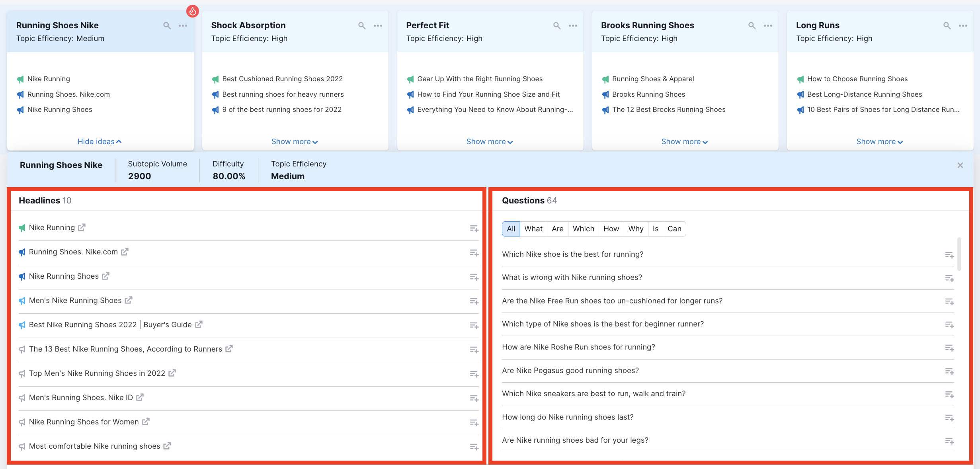
Task: Expand Show more on Brooks Running Shoes card
Action: coord(684,141)
